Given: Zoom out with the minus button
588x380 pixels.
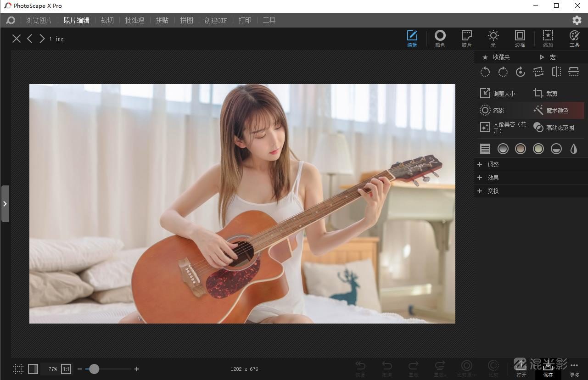Looking at the screenshot, I should 80,369.
